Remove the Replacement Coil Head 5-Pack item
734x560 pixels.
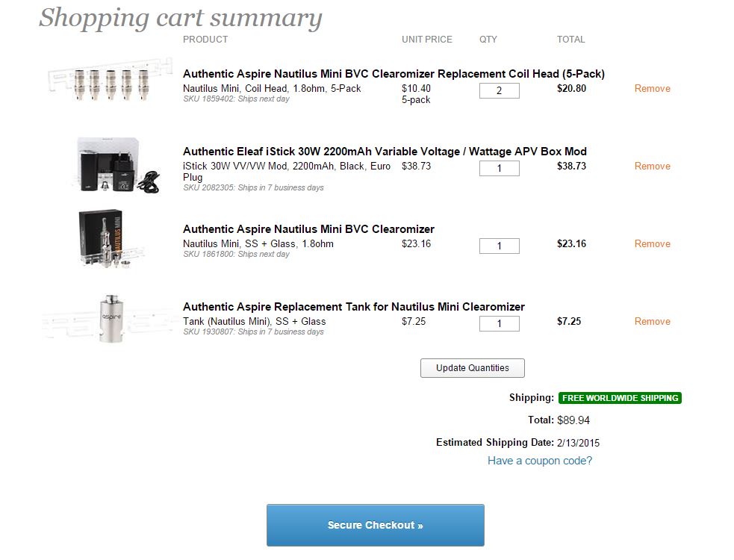pyautogui.click(x=652, y=89)
